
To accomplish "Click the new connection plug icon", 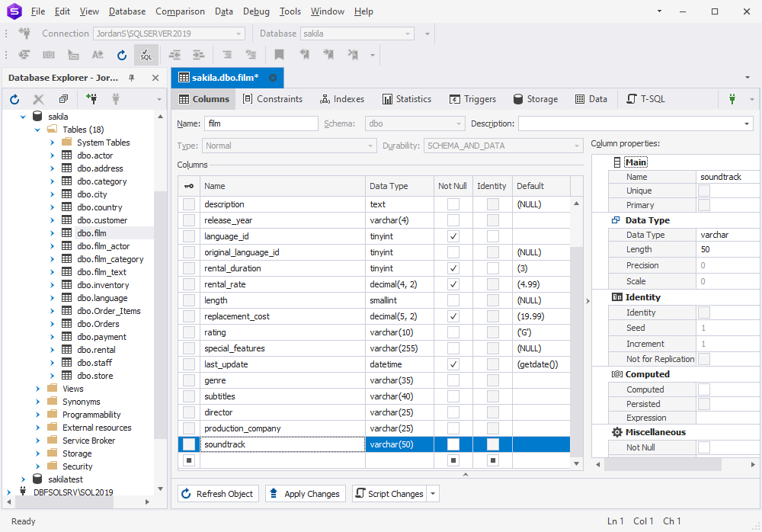I will point(91,99).
